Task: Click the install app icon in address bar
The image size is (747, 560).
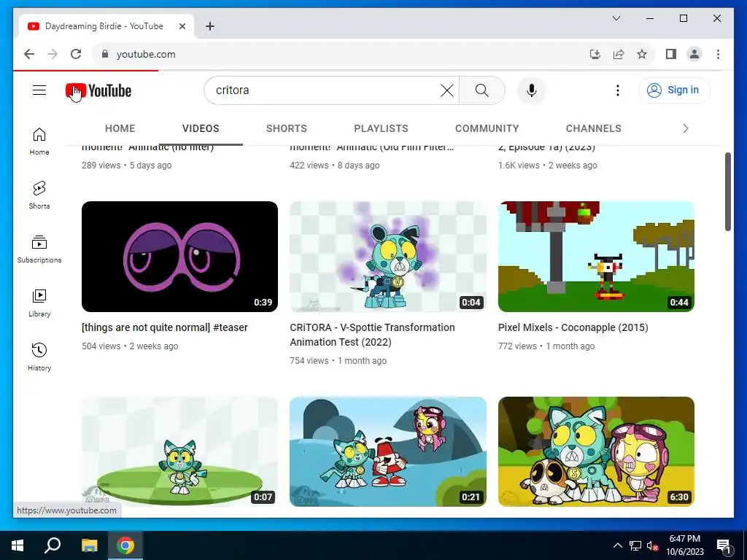Action: (595, 54)
